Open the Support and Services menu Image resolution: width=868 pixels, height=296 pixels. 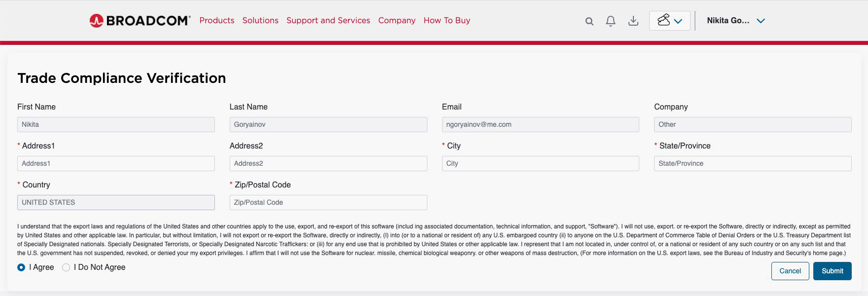pyautogui.click(x=328, y=21)
